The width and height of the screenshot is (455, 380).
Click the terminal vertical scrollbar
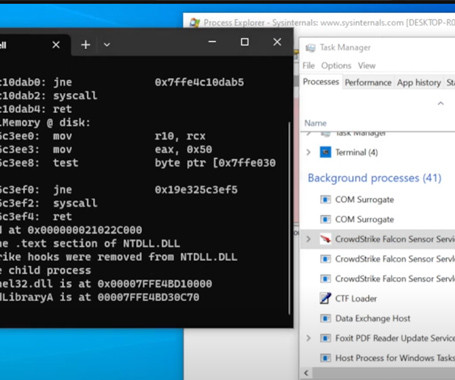point(289,218)
